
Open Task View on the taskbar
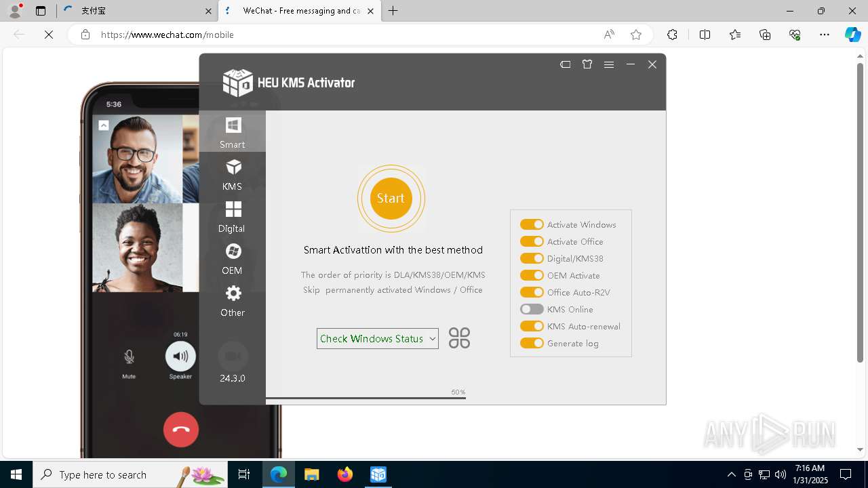click(x=244, y=474)
